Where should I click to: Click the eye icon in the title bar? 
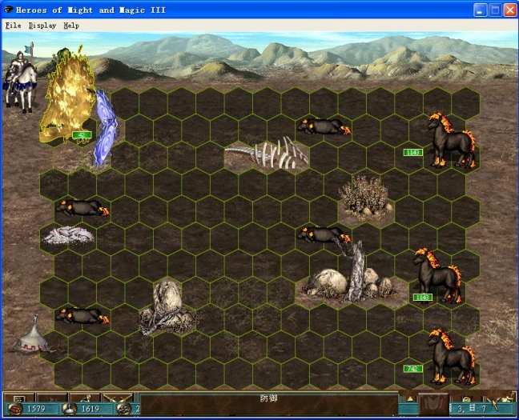[8, 10]
